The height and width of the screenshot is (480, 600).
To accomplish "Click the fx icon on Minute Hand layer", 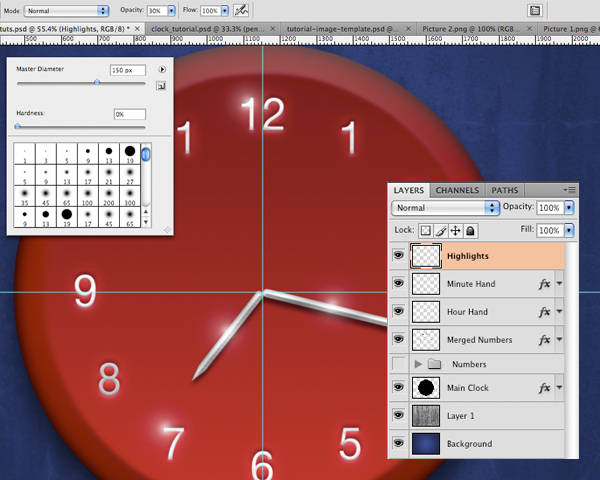I will point(545,284).
